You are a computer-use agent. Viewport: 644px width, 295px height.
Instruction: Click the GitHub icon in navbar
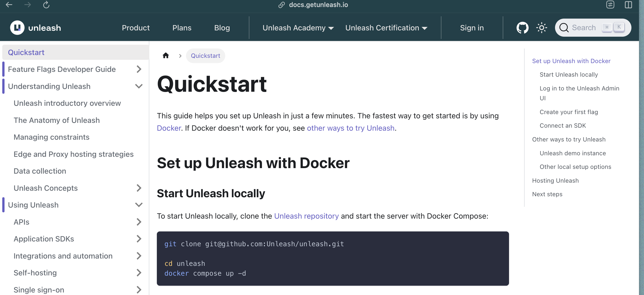coord(522,28)
